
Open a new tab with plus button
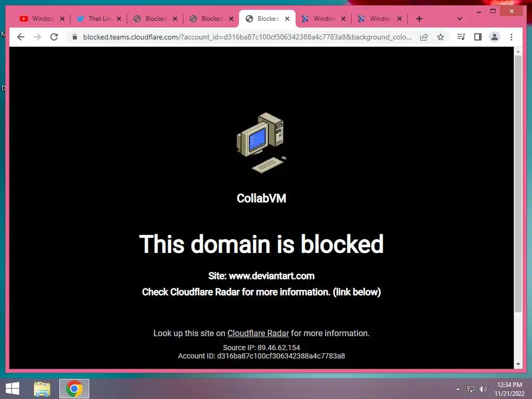point(419,19)
